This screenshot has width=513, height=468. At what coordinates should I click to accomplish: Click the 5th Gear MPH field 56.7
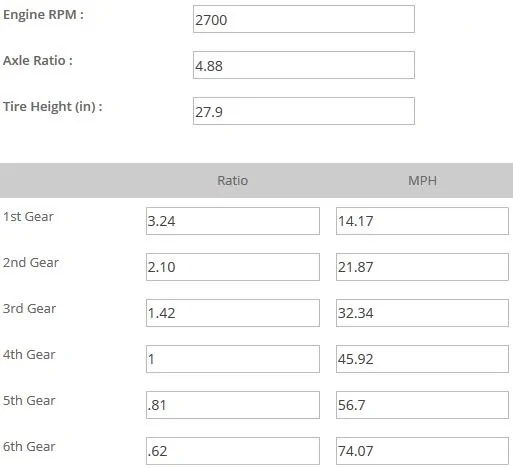(x=422, y=405)
